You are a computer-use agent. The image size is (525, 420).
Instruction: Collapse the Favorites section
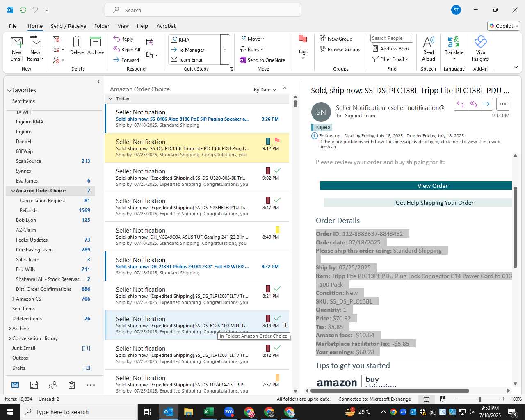pos(9,91)
